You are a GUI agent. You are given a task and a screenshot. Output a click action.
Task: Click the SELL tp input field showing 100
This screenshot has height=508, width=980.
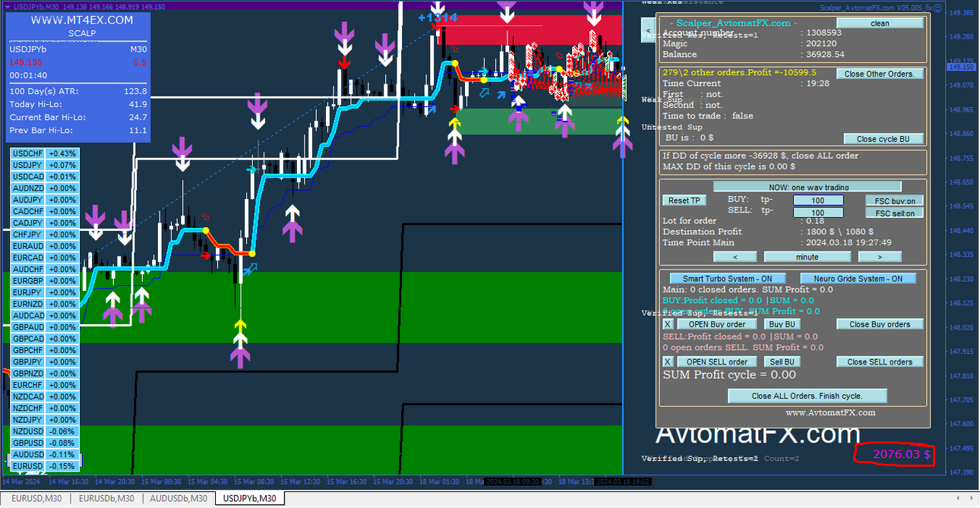point(818,213)
